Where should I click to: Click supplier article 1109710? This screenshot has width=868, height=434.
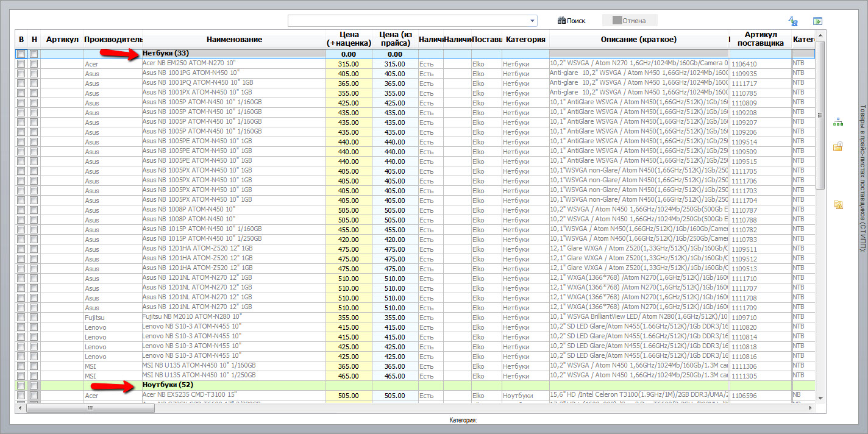coord(760,318)
